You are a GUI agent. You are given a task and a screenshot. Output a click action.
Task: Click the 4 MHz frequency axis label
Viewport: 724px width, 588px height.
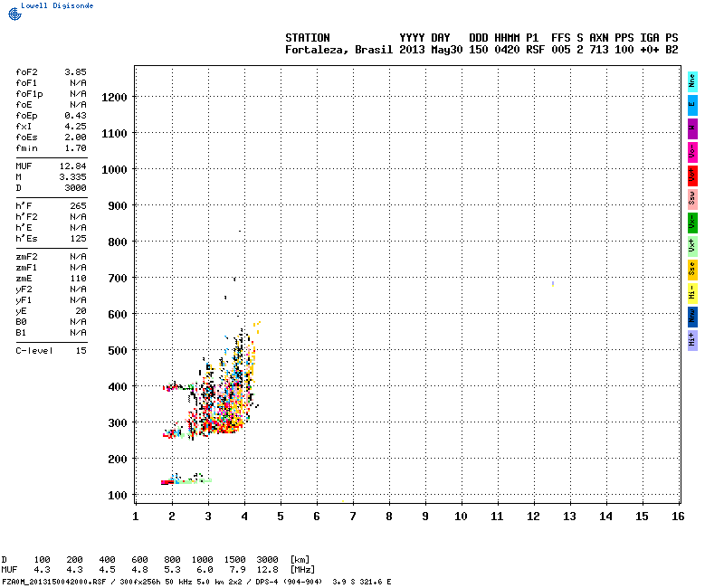(x=244, y=517)
